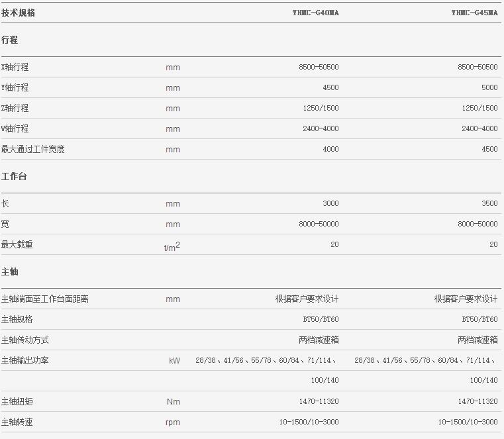The height and width of the screenshot is (439, 504).
Task: Select the 技术规格 table heading
Action: [x=19, y=13]
